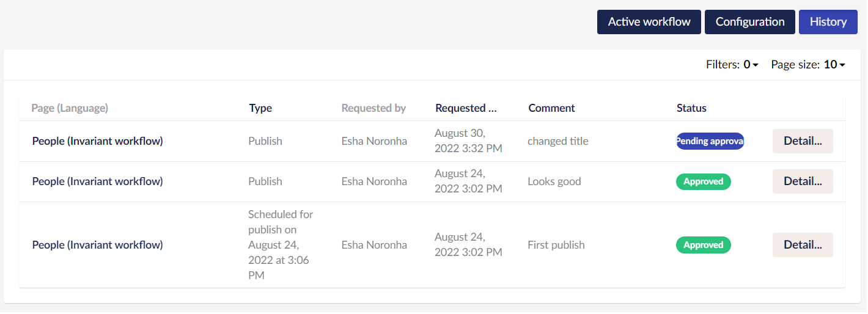
Task: Click the Looks good row's People page name
Action: pos(98,181)
